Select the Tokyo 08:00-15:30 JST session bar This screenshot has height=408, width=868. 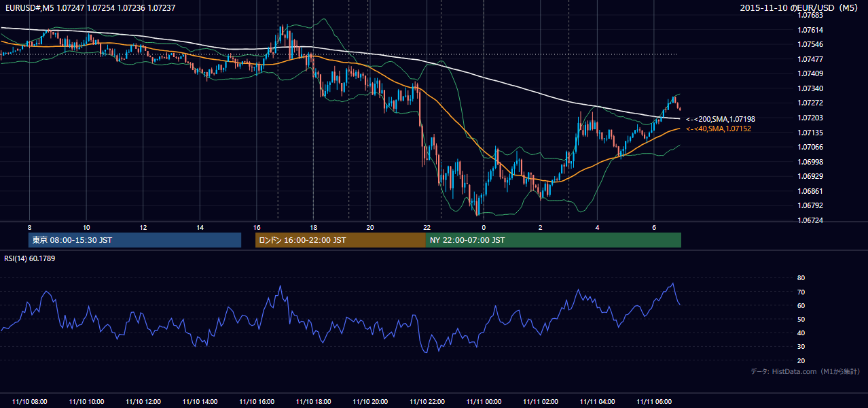(134, 240)
